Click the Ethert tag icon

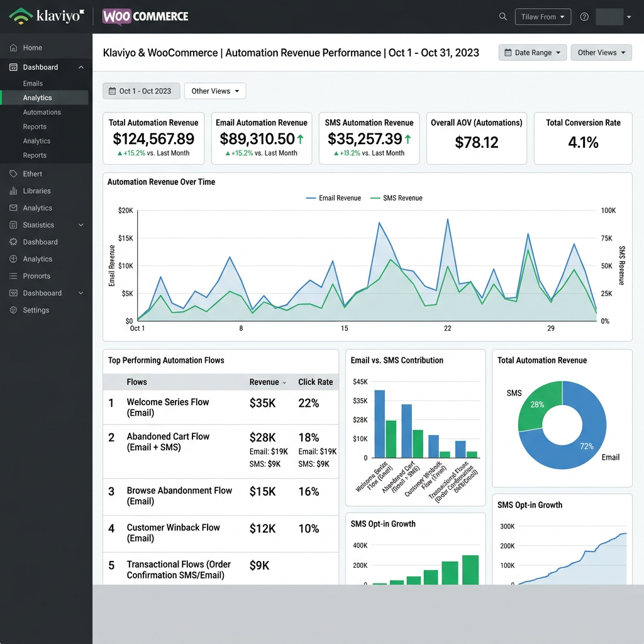(x=13, y=174)
